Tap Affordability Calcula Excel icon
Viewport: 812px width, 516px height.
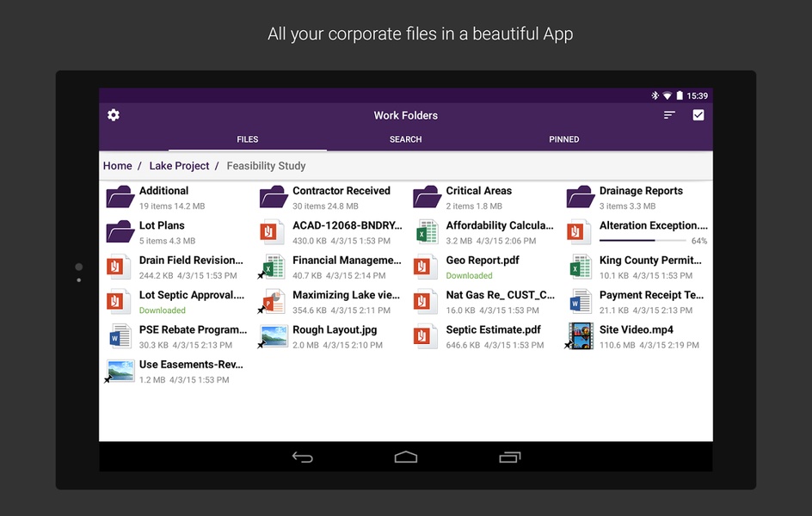(x=427, y=232)
